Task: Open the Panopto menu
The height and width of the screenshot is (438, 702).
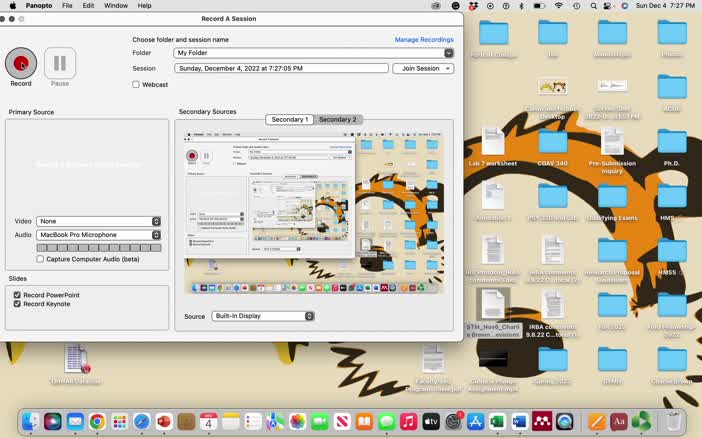Action: (39, 6)
